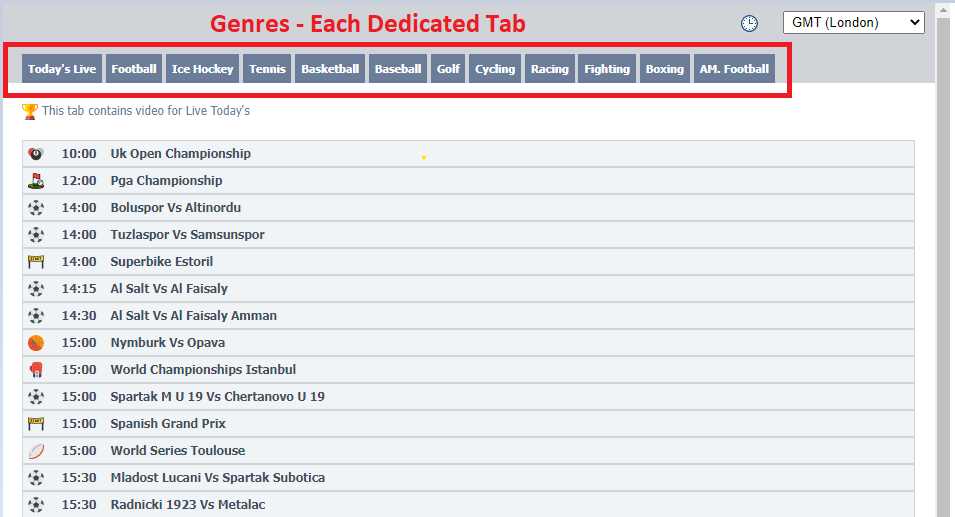Click the golf flag icon for PGA Championship
The image size is (955, 517).
tap(36, 181)
